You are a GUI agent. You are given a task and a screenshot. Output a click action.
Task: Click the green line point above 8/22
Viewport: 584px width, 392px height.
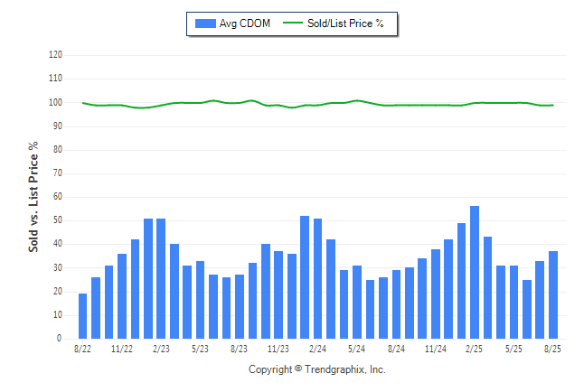(82, 103)
